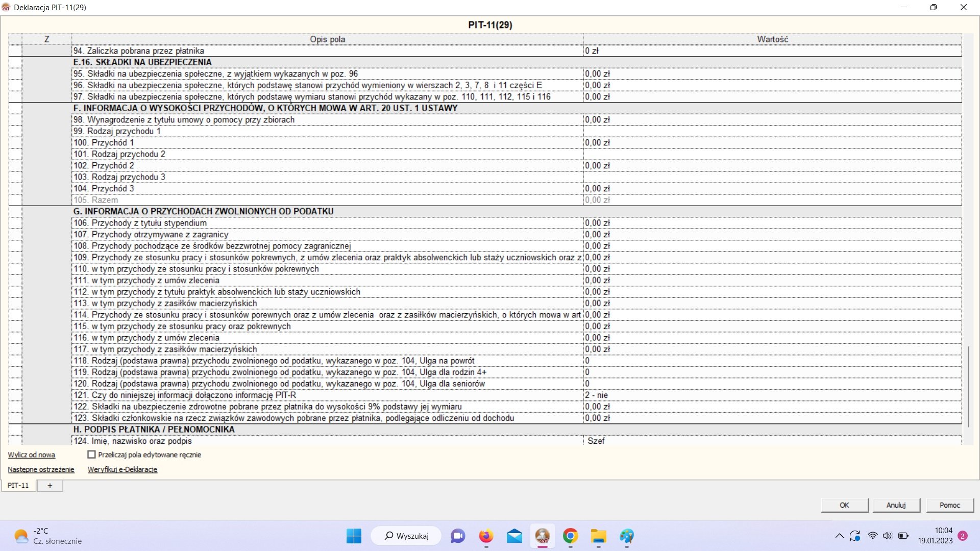
Task: Click the vertical scrollbar thumb of the form
Action: 968,386
